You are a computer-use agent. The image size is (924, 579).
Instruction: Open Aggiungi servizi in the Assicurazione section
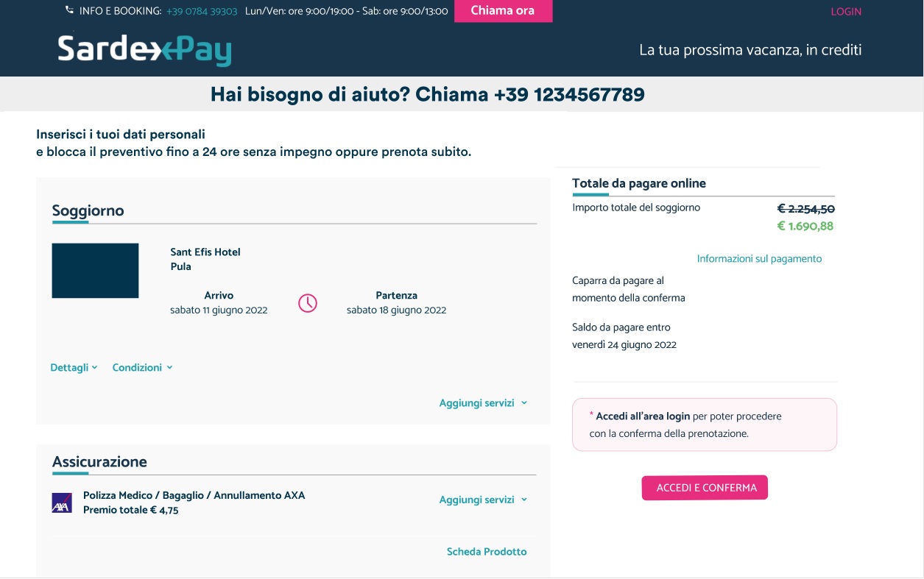[482, 500]
